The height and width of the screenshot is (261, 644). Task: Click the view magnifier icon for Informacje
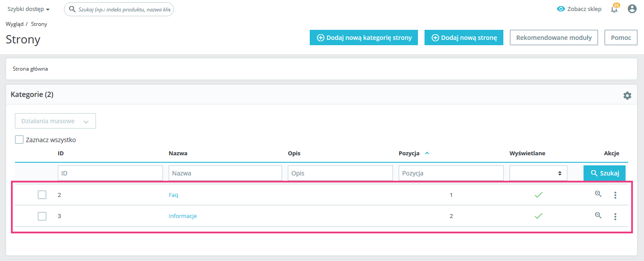[x=598, y=215]
